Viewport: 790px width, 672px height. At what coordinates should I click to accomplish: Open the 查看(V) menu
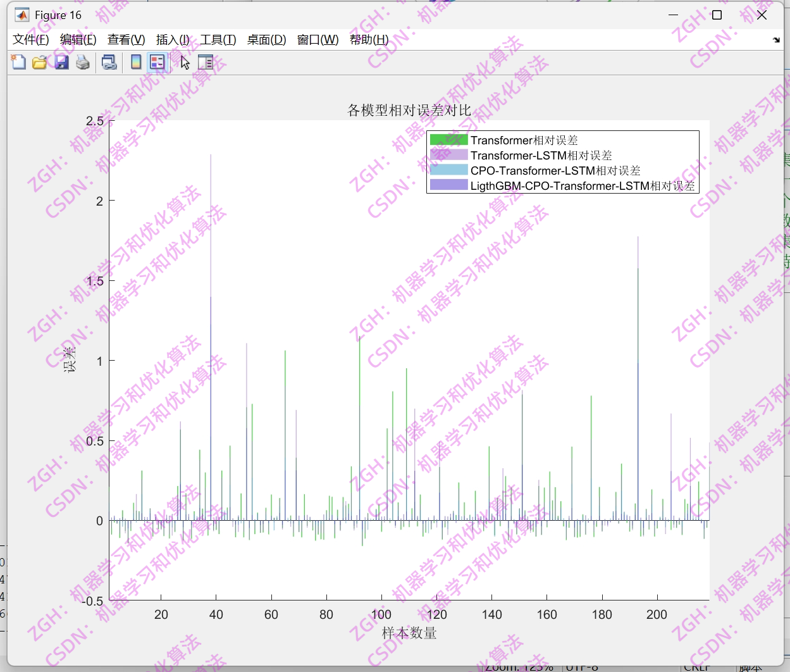tap(127, 40)
